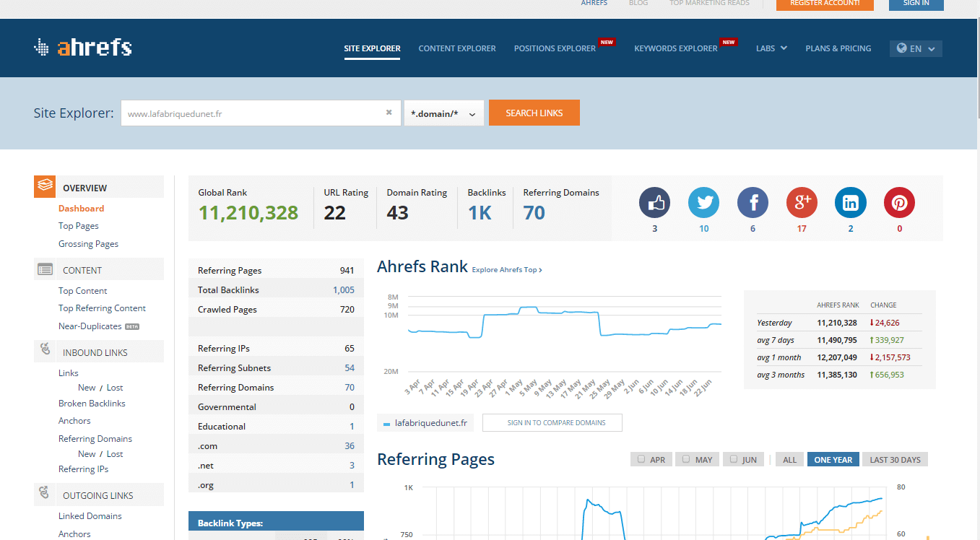Image resolution: width=980 pixels, height=540 pixels.
Task: Click Explore Ahrefs Top link
Action: 506,270
